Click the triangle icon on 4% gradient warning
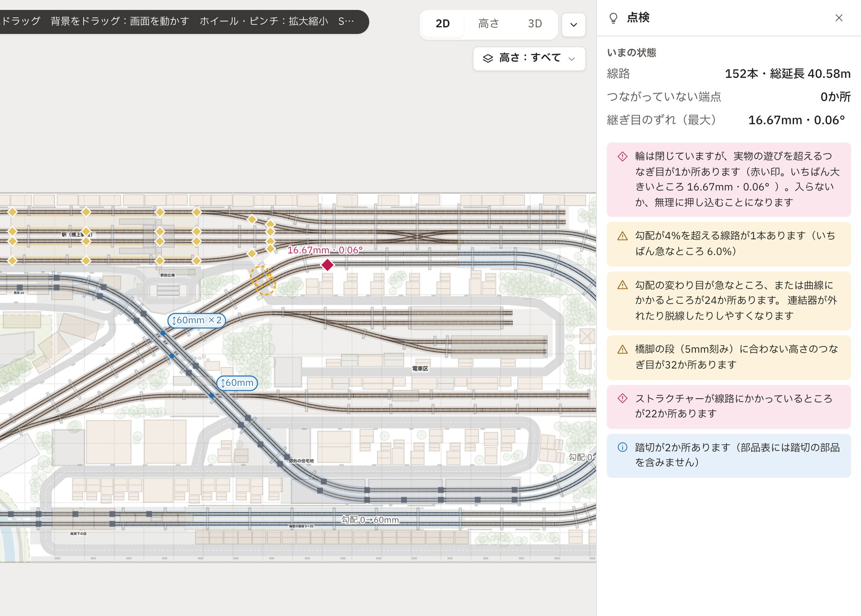Viewport: 861px width, 616px height. [x=622, y=236]
